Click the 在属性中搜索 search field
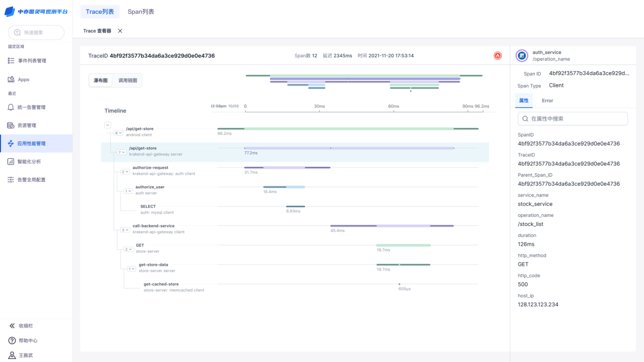 573,119
